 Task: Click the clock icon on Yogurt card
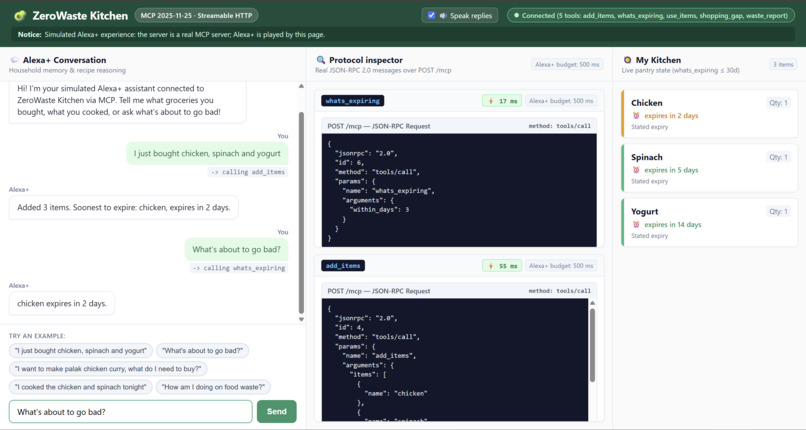[636, 225]
